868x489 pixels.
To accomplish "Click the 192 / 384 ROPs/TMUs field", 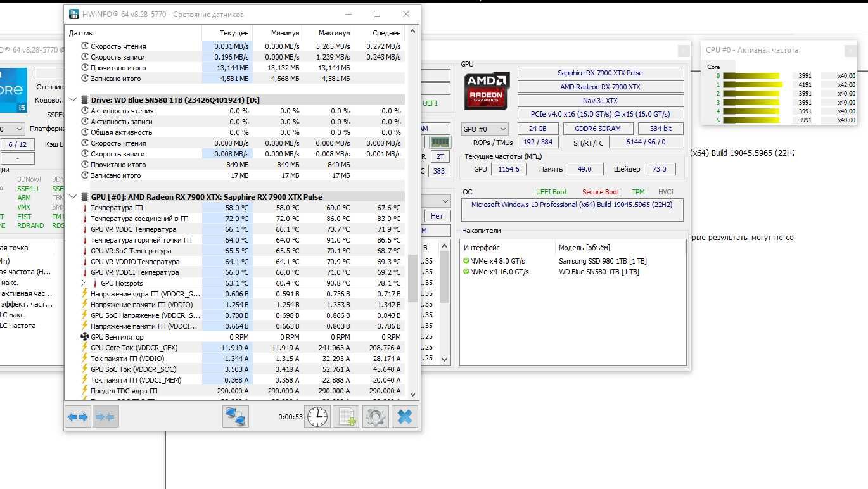I will (538, 143).
